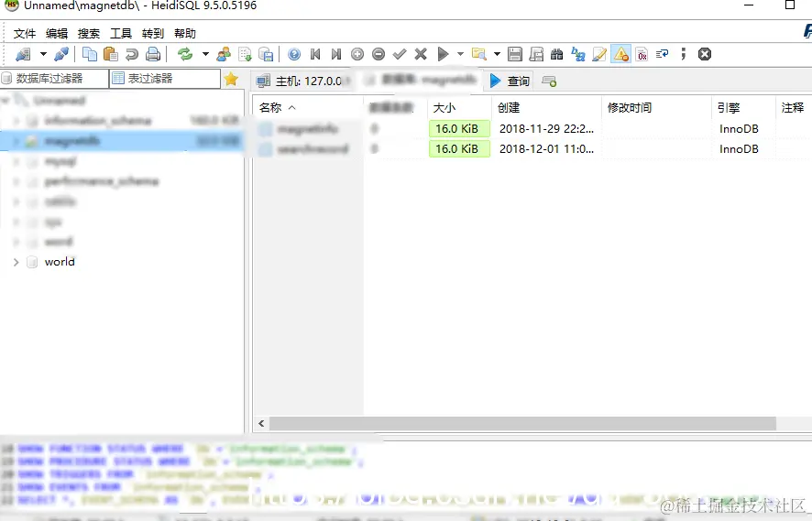This screenshot has height=521, width=812.
Task: Click the disconnect plug icon
Action: (61, 54)
